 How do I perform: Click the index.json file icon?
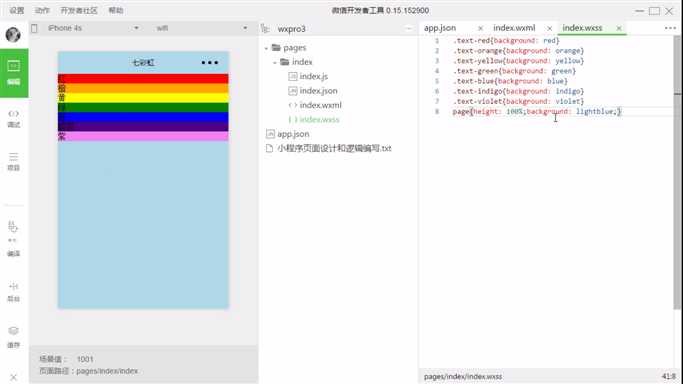[293, 91]
